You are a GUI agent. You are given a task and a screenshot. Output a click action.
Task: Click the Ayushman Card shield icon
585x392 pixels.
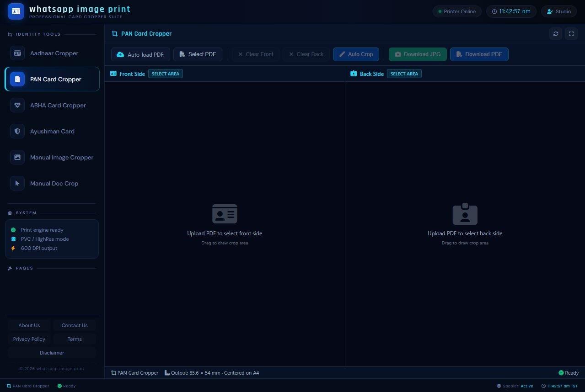pos(17,131)
